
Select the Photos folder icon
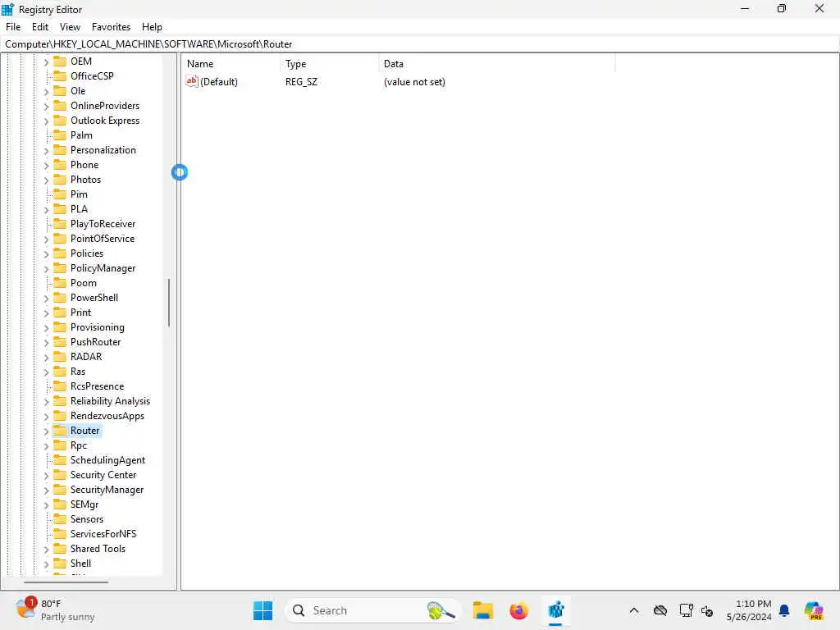click(x=60, y=180)
